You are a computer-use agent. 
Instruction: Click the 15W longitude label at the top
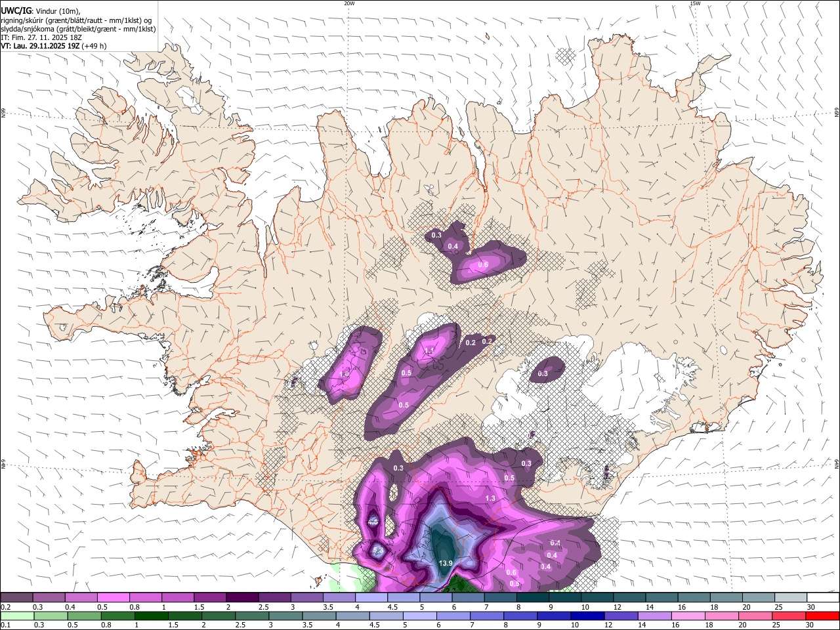pyautogui.click(x=695, y=3)
